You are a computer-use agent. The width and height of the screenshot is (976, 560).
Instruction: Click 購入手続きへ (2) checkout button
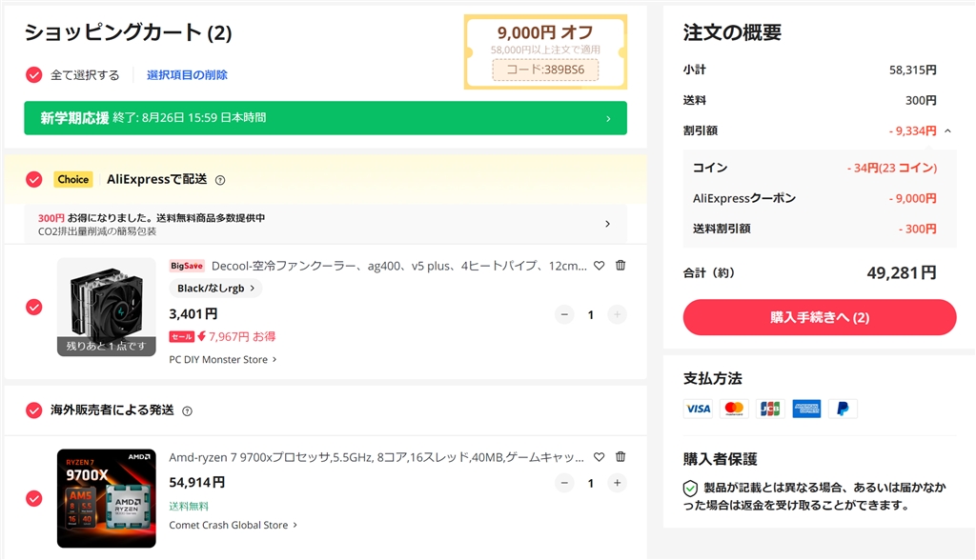819,317
